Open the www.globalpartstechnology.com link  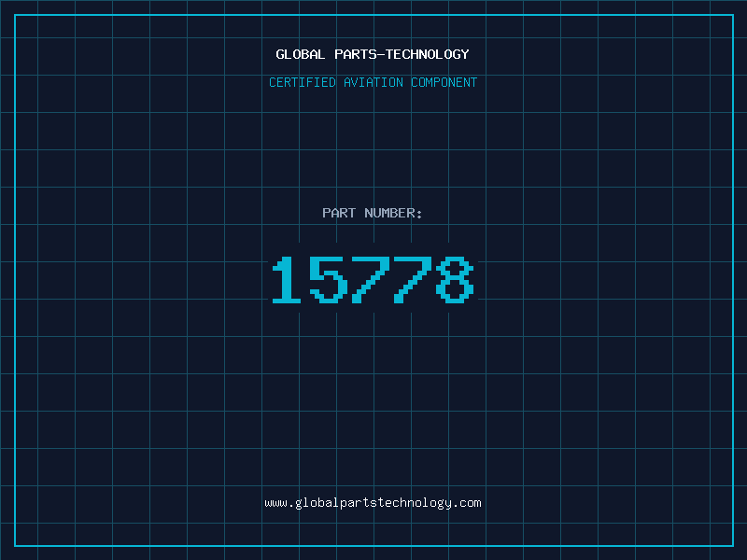pyautogui.click(x=373, y=503)
